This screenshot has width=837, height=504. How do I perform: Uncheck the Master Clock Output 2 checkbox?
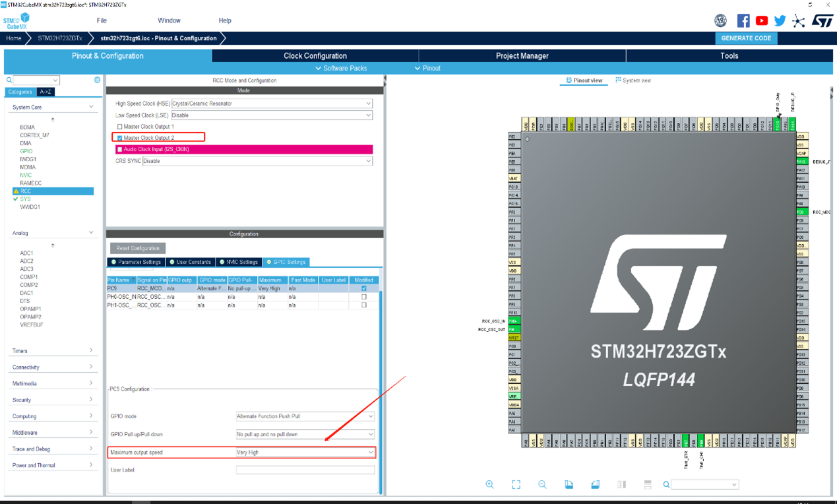click(119, 138)
